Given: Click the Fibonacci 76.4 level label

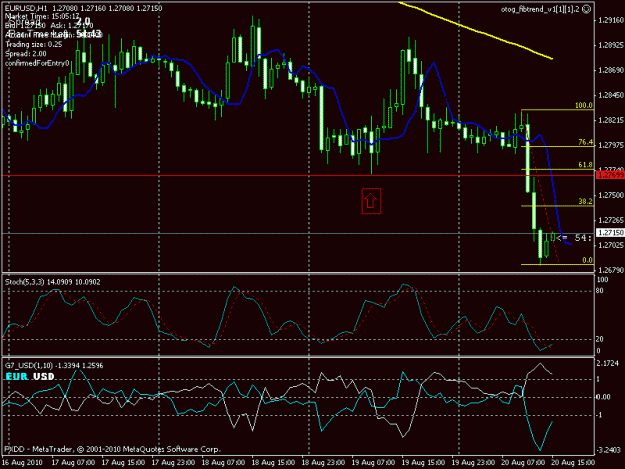Looking at the screenshot, I should pyautogui.click(x=585, y=142).
